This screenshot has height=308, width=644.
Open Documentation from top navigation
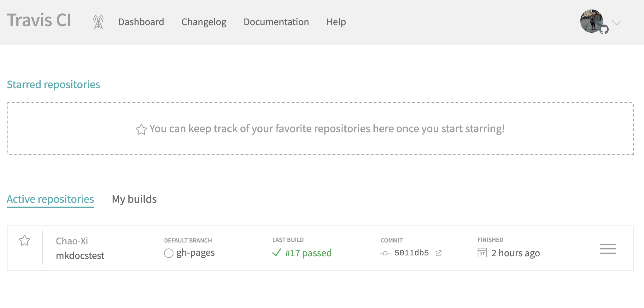(276, 22)
